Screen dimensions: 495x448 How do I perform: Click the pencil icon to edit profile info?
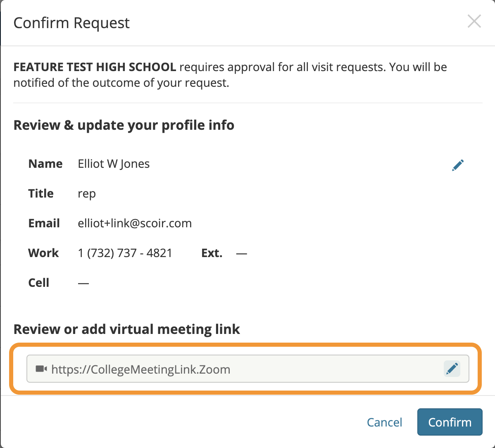pos(458,165)
